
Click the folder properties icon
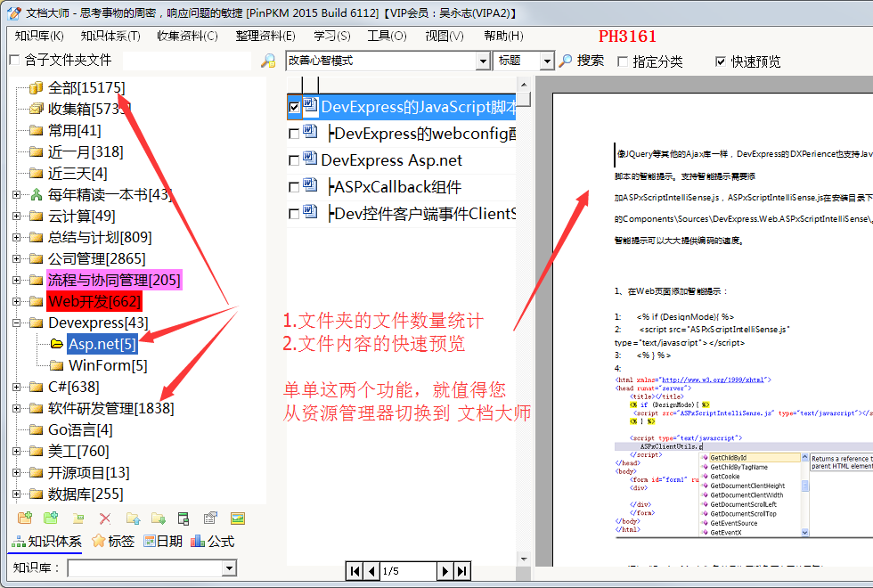point(211,519)
